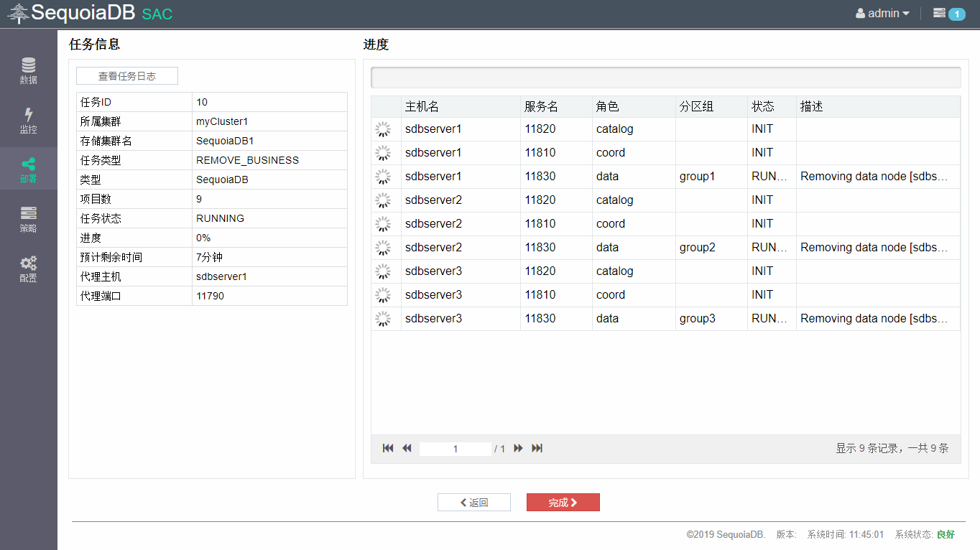This screenshot has height=550, width=980.
Task: Click the 类型 value SequoiaDB
Action: (222, 180)
